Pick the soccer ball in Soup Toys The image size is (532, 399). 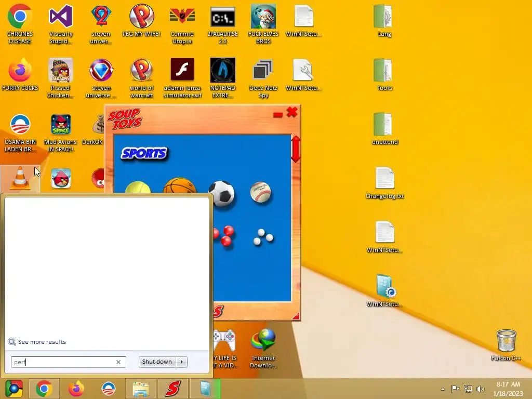tap(221, 194)
